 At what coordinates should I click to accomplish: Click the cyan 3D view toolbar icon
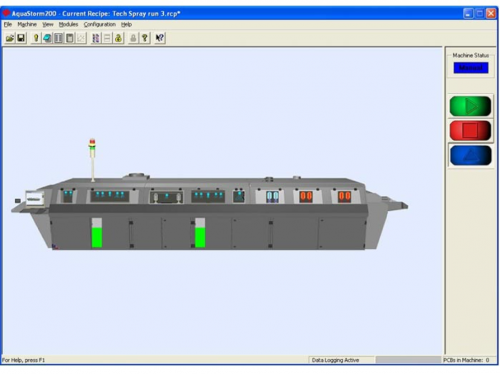(47, 38)
